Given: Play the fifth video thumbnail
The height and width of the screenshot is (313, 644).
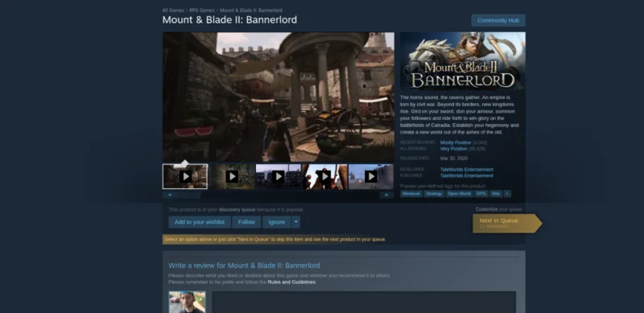Looking at the screenshot, I should tap(371, 177).
